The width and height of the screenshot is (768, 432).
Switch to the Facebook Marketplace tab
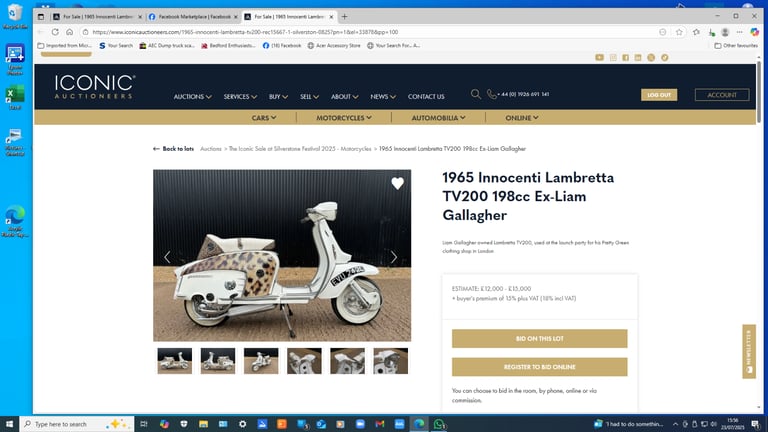pos(194,17)
